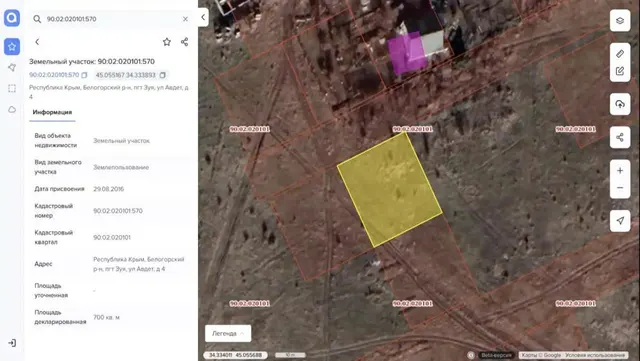
Task: Click the share icon on map toolbar
Action: pyautogui.click(x=620, y=137)
